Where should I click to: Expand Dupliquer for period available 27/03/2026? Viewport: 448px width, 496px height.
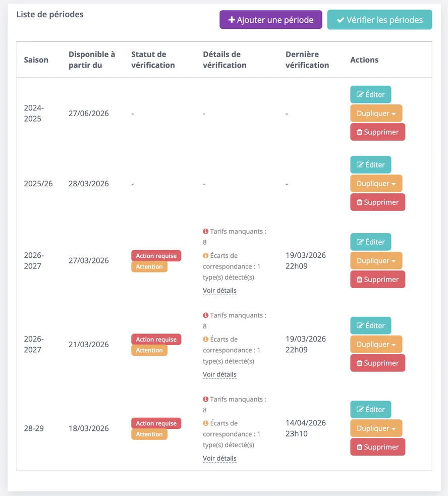376,261
